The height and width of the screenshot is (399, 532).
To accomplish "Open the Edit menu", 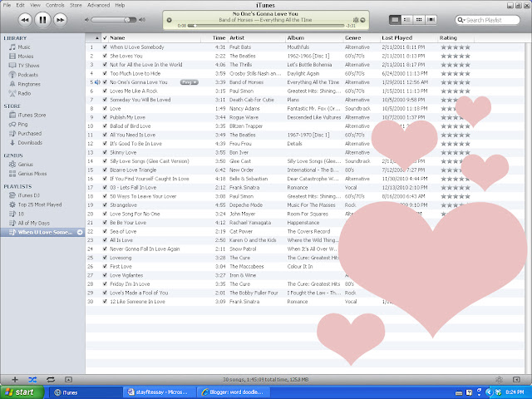I will click(x=20, y=5).
